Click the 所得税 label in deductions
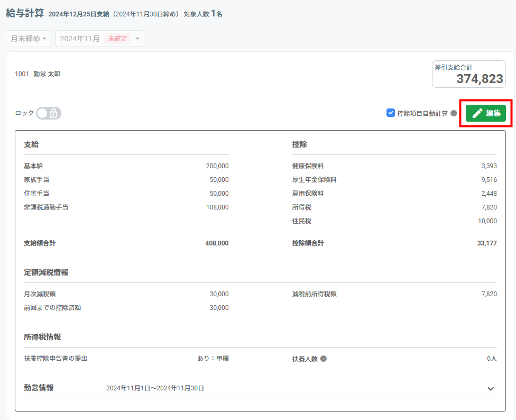Screen dimensions: 516x420 pyautogui.click(x=301, y=207)
